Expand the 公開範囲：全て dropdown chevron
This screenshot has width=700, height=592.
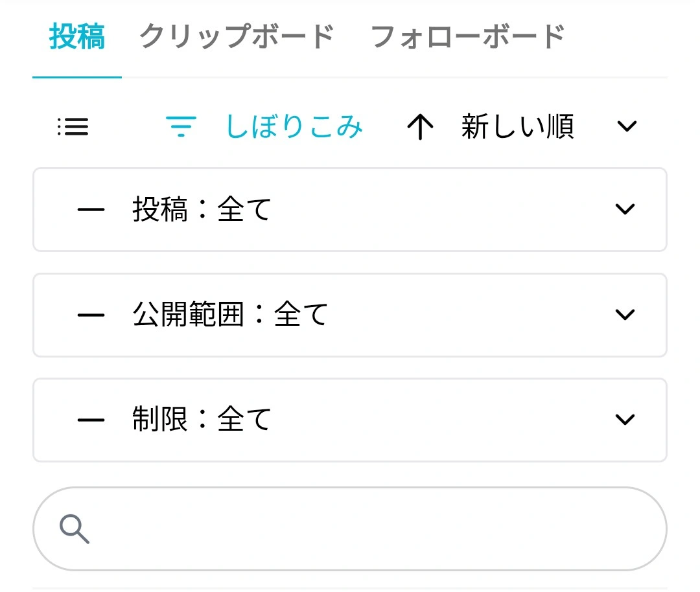pyautogui.click(x=625, y=315)
